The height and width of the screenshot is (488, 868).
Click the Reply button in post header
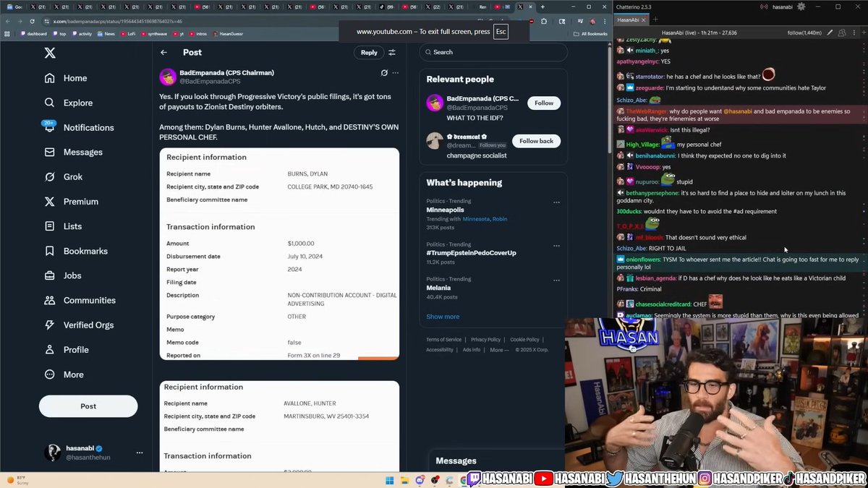pos(369,52)
